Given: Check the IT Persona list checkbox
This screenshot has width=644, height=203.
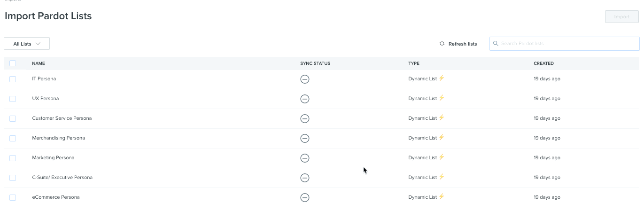Looking at the screenshot, I should pos(13,79).
